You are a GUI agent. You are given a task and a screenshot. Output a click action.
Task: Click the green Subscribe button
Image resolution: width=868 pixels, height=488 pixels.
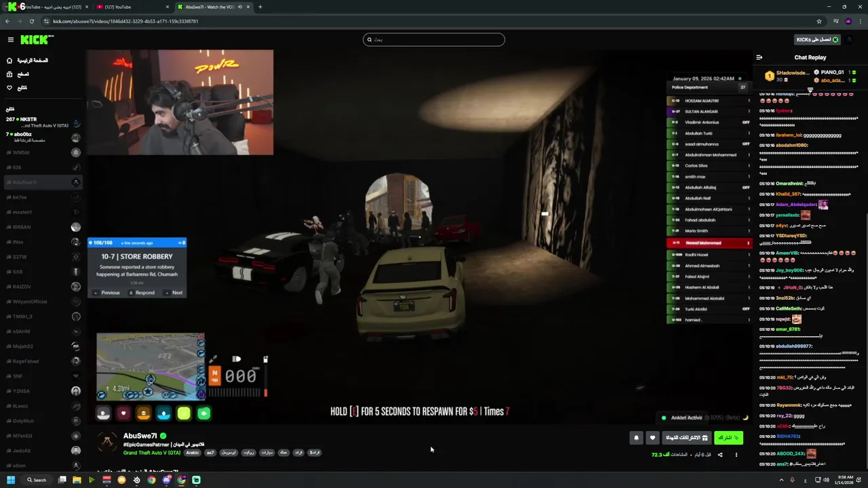coord(728,438)
